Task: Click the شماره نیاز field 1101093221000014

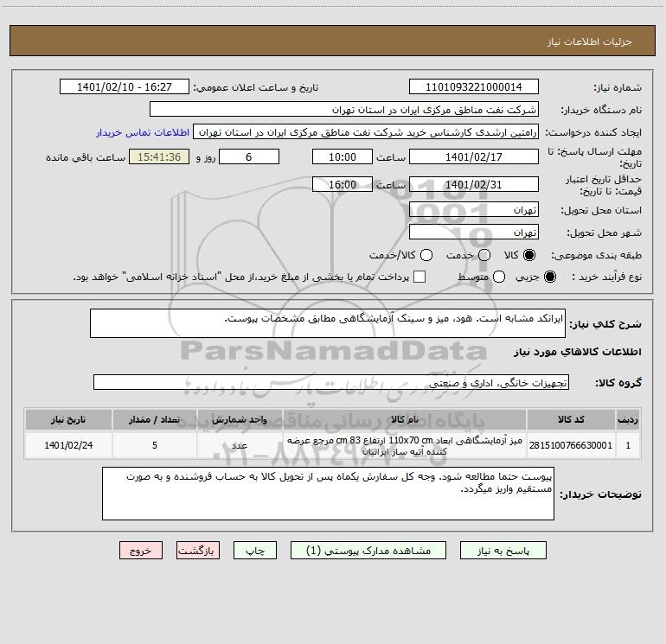Action: pyautogui.click(x=474, y=86)
